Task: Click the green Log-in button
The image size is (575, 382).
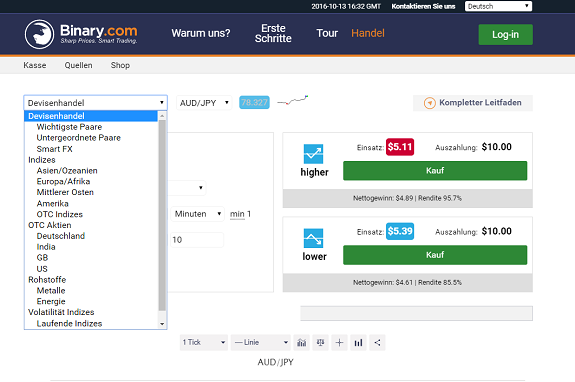Action: point(505,34)
